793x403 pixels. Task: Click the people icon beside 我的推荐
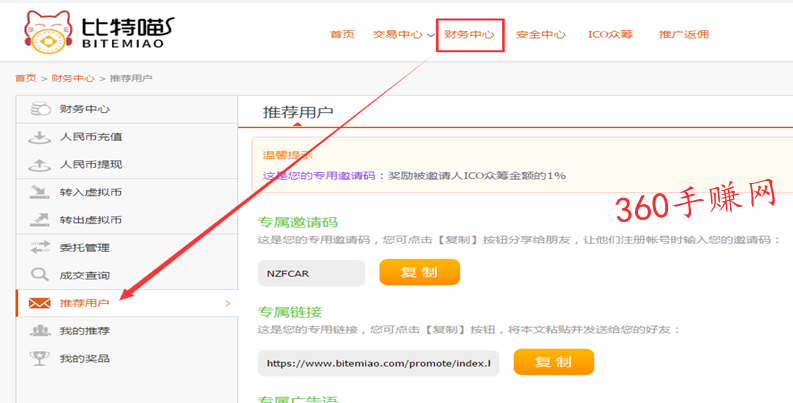(40, 331)
